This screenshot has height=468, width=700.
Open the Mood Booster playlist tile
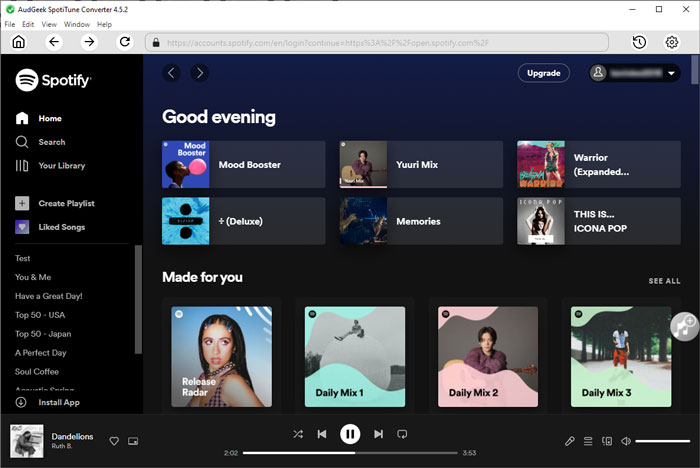[244, 164]
